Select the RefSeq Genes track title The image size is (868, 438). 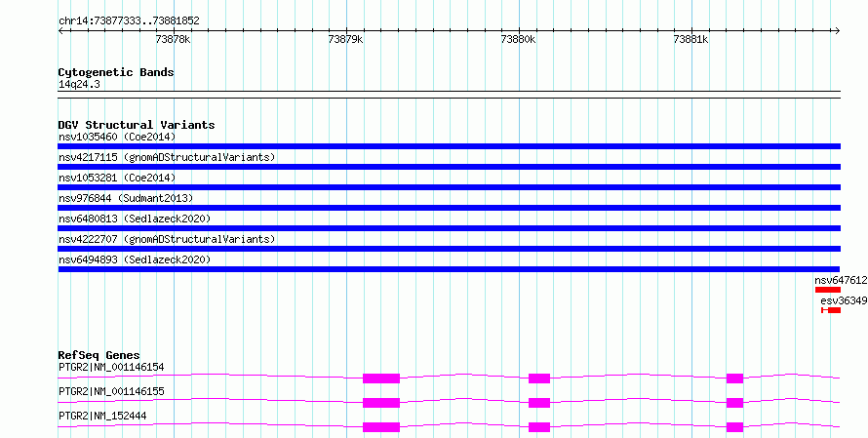pyautogui.click(x=99, y=355)
